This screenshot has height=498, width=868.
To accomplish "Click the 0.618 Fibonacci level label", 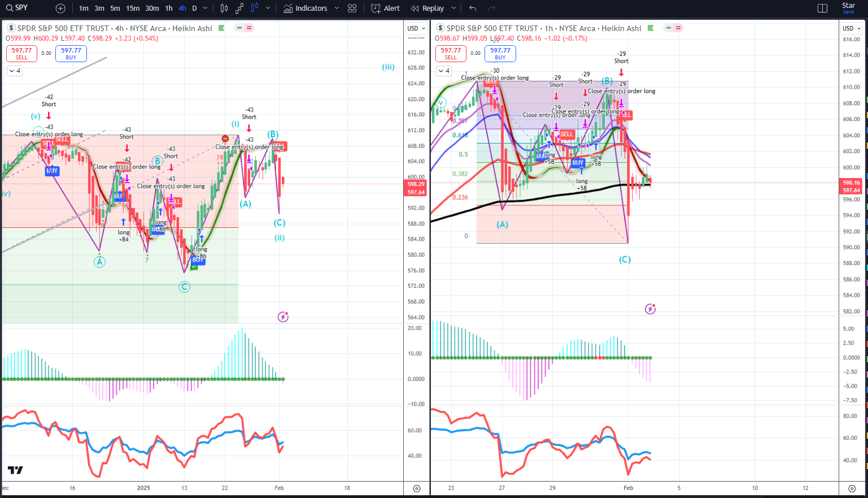I will [x=460, y=135].
